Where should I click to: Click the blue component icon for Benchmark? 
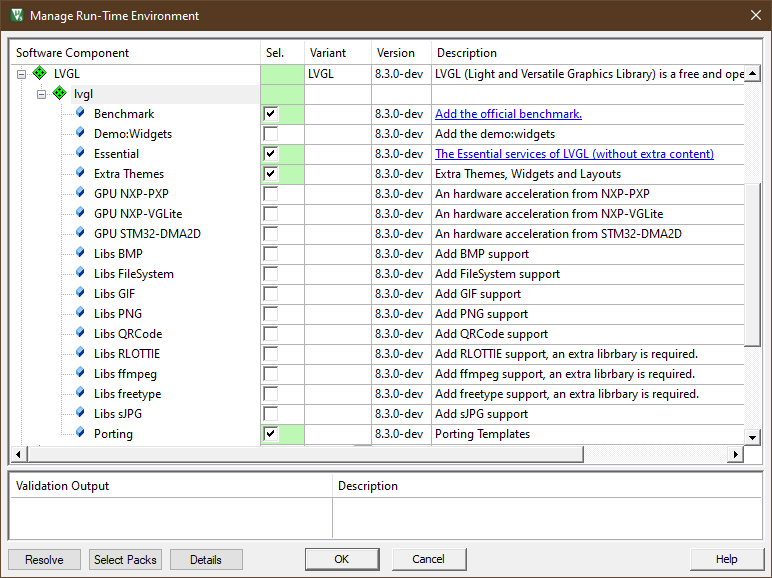click(80, 113)
